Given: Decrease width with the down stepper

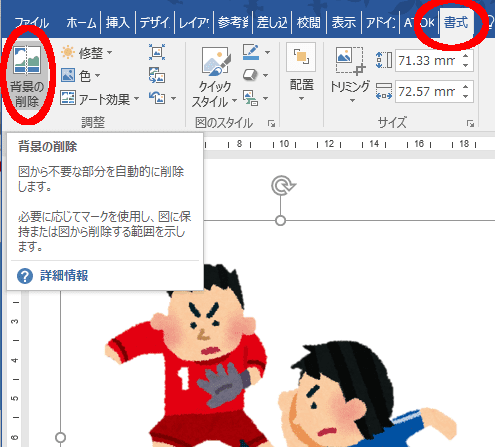Looking at the screenshot, I should pyautogui.click(x=466, y=96).
